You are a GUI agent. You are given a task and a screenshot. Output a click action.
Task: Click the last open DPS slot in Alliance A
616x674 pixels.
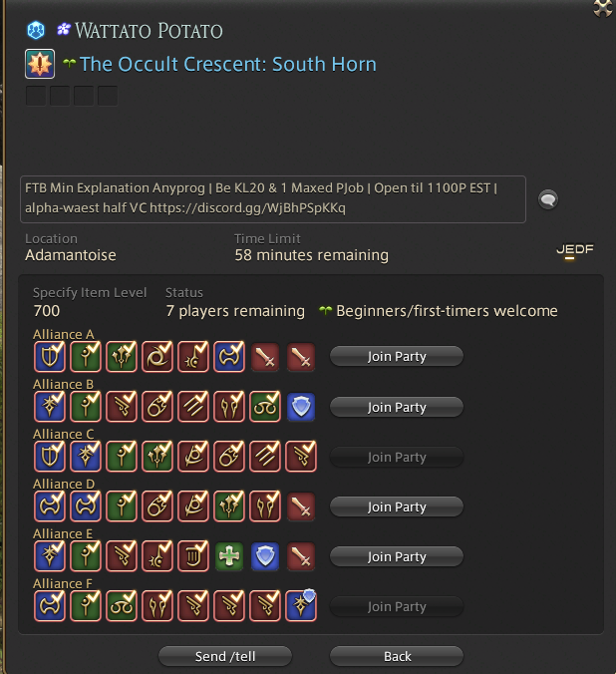click(301, 357)
